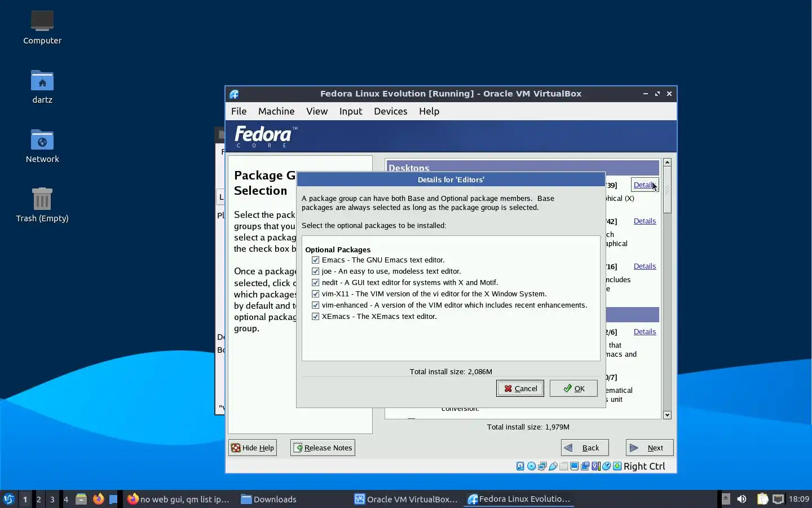Click the hard disk activity status icon
This screenshot has height=508, width=812.
[x=520, y=466]
